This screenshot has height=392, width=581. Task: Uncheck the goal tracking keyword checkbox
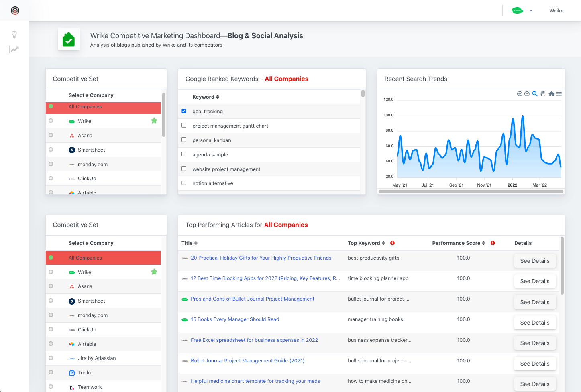coord(184,111)
